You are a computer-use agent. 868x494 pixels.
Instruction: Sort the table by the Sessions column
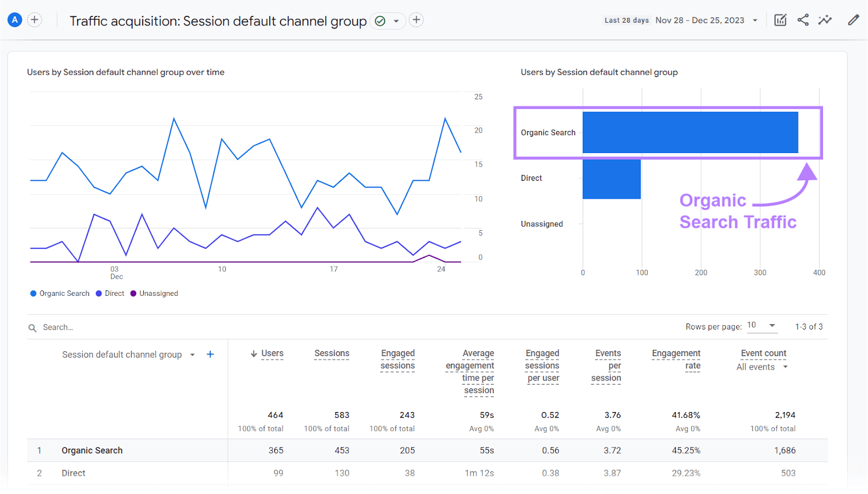click(332, 353)
